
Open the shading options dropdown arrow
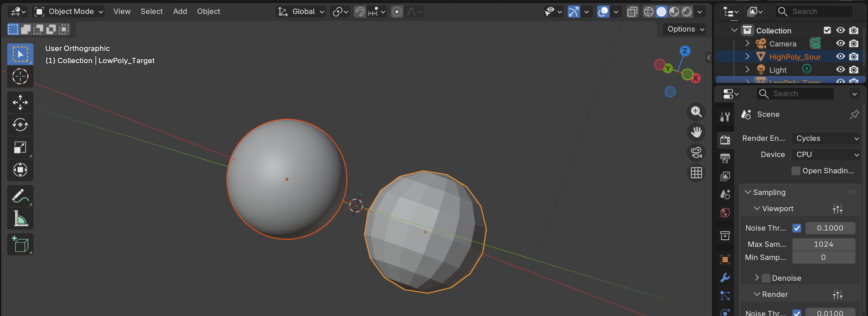699,12
